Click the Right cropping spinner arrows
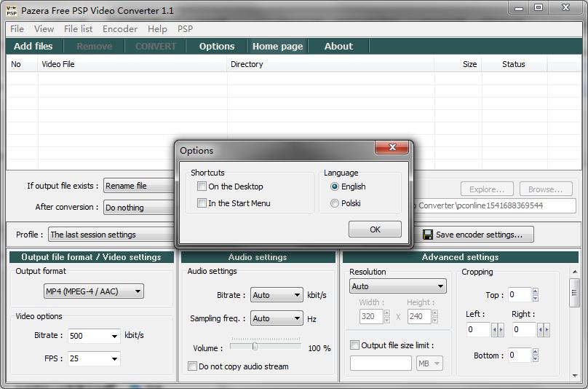Viewport: 588px width, 389px height. tap(541, 330)
